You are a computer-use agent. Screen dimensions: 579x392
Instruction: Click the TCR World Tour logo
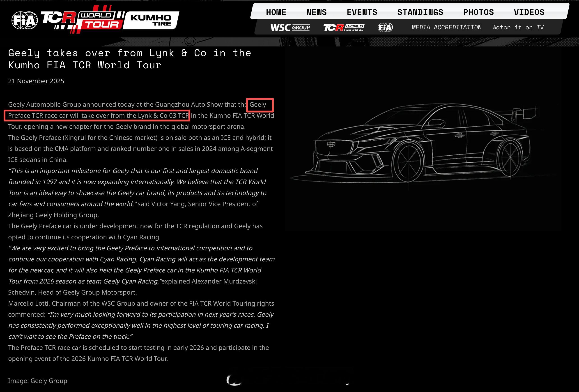tap(82, 20)
